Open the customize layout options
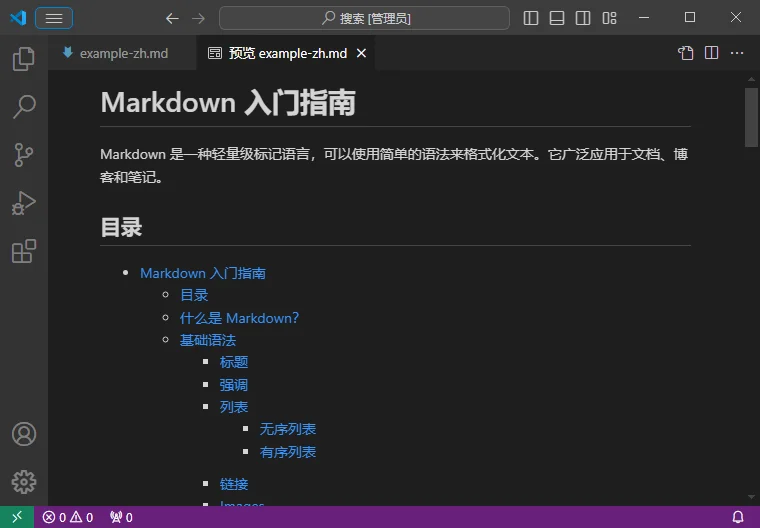The width and height of the screenshot is (760, 528). [x=609, y=18]
